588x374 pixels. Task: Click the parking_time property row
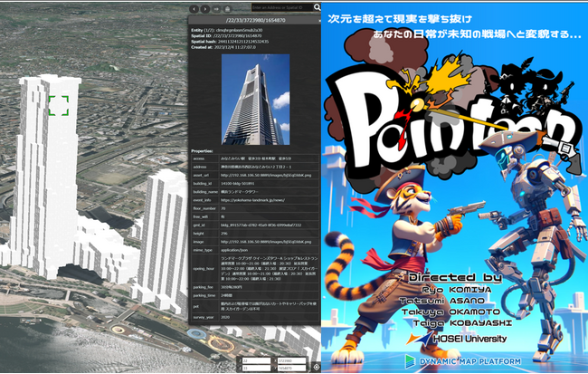pyautogui.click(x=255, y=295)
